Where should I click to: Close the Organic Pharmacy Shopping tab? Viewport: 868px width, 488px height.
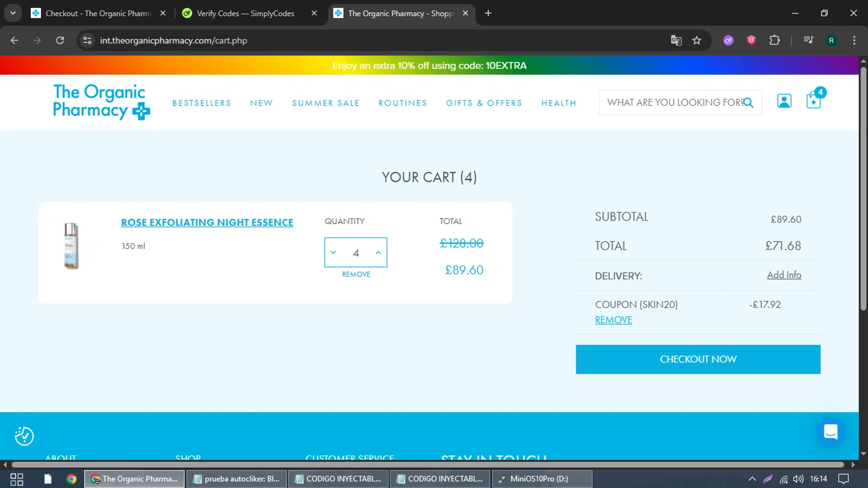465,13
